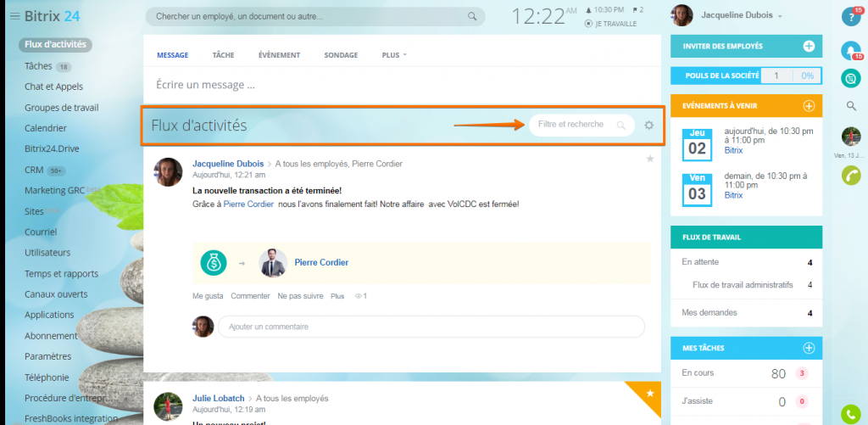The image size is (868, 425).
Task: Open Bitrix24.Drive in the left menu
Action: 53,149
